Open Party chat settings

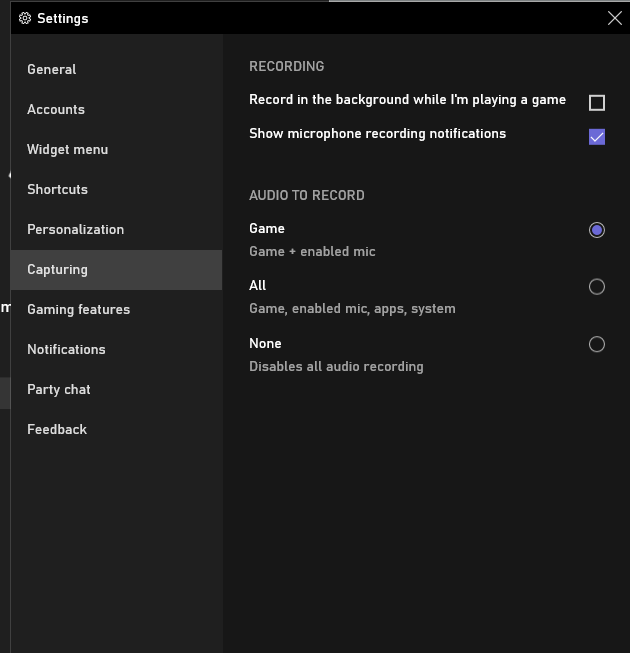click(x=59, y=390)
